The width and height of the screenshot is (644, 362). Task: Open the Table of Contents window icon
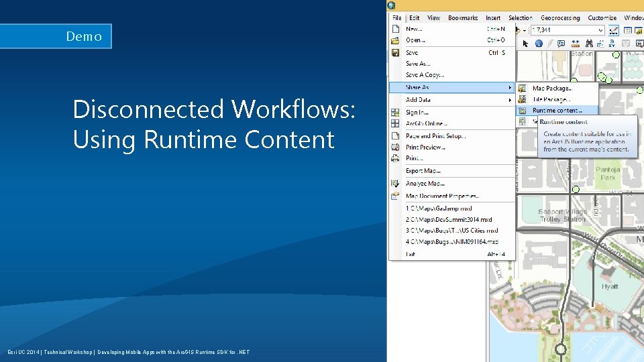(x=628, y=30)
